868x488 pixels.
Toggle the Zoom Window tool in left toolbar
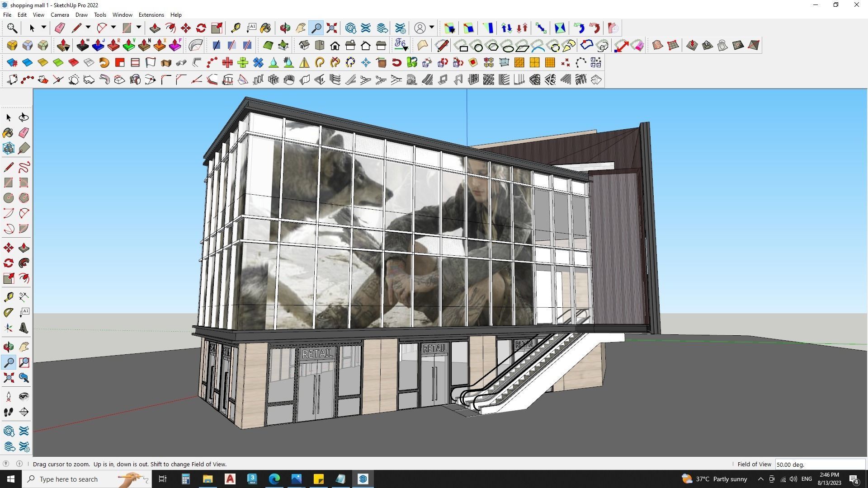[x=24, y=362]
